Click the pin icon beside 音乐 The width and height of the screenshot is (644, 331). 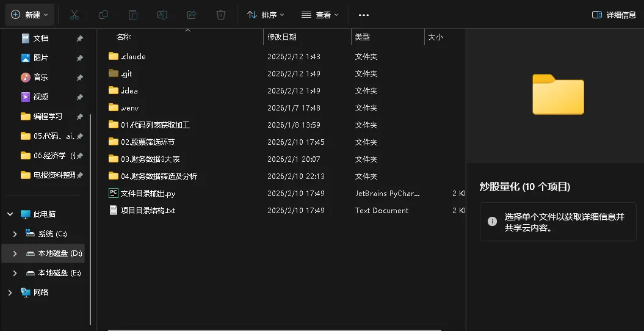tap(80, 77)
